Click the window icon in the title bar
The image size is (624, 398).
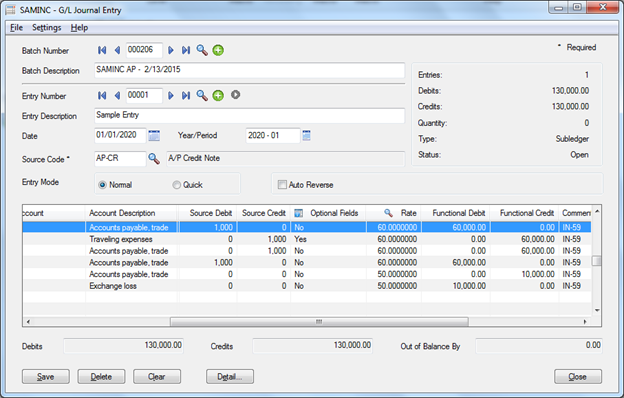tap(10, 10)
